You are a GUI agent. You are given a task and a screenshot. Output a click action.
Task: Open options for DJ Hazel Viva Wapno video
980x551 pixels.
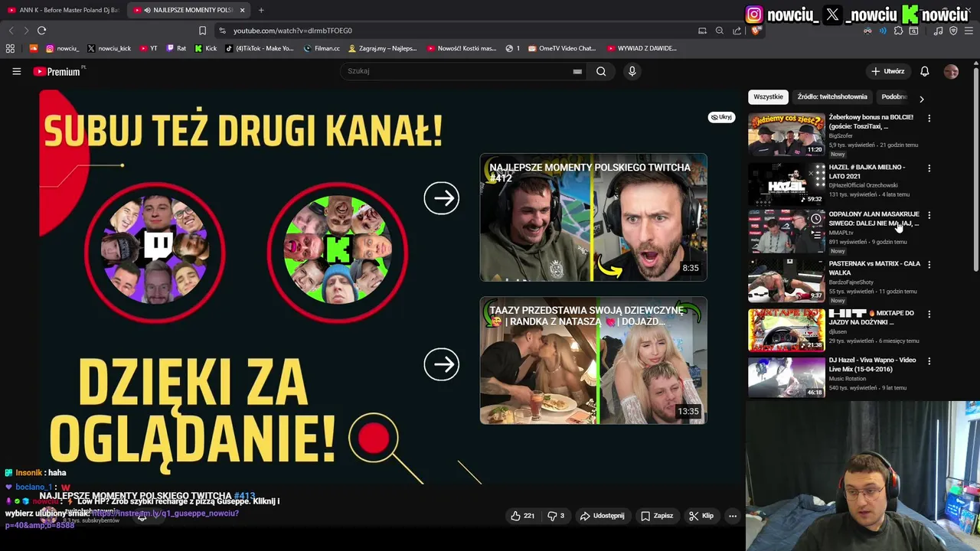(x=929, y=361)
